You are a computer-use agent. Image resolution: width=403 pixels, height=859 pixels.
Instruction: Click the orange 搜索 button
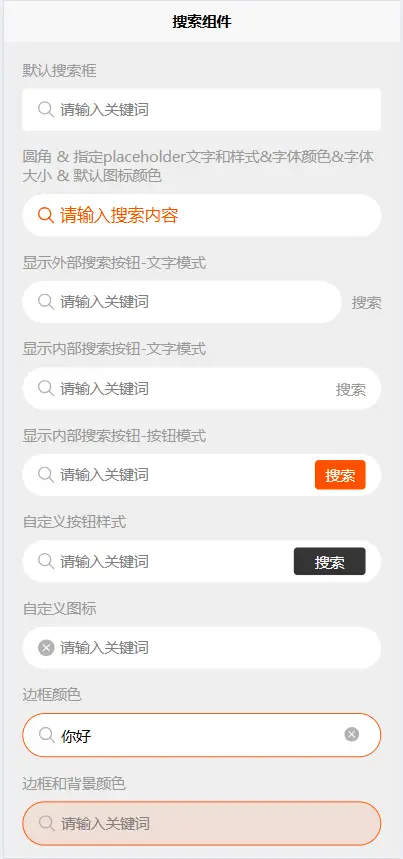(x=340, y=475)
